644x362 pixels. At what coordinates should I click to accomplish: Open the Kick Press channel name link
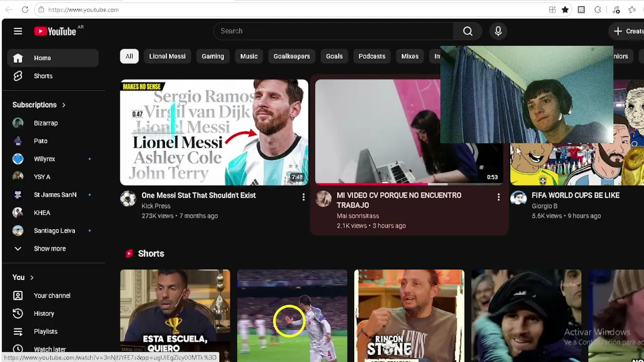[156, 206]
